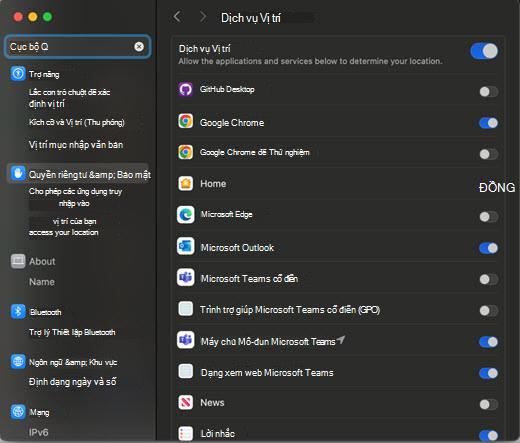520x443 pixels.
Task: Enable location for GitHub Desktop
Action: pyautogui.click(x=488, y=91)
